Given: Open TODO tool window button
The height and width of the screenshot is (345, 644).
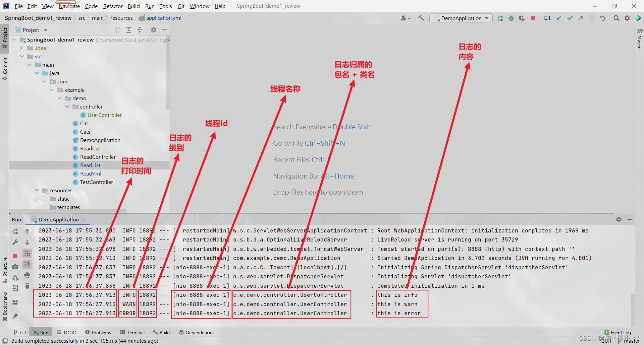Looking at the screenshot, I should pos(66,332).
